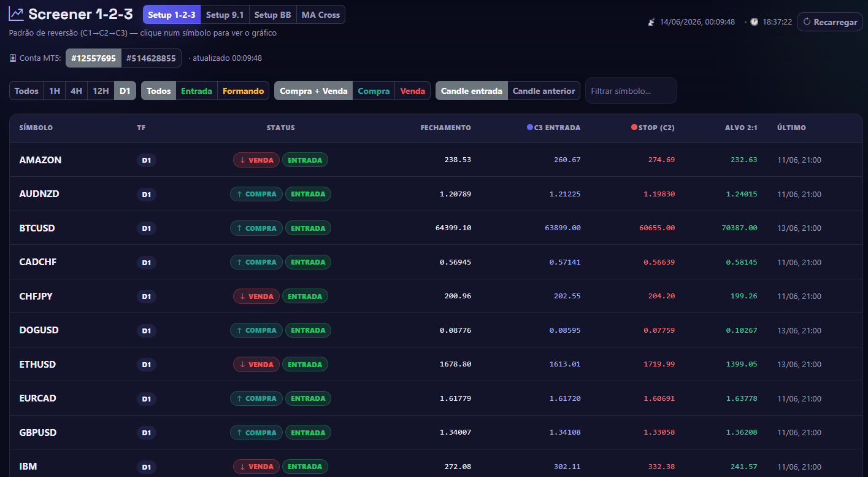Click the COMPRA badge in GBPUSD row
Screen dimensions: 868x477
(x=256, y=433)
